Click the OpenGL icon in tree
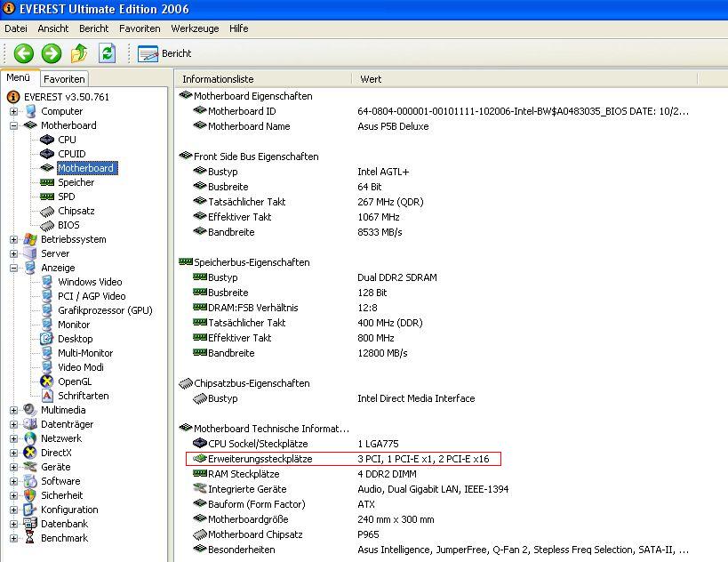 point(47,381)
